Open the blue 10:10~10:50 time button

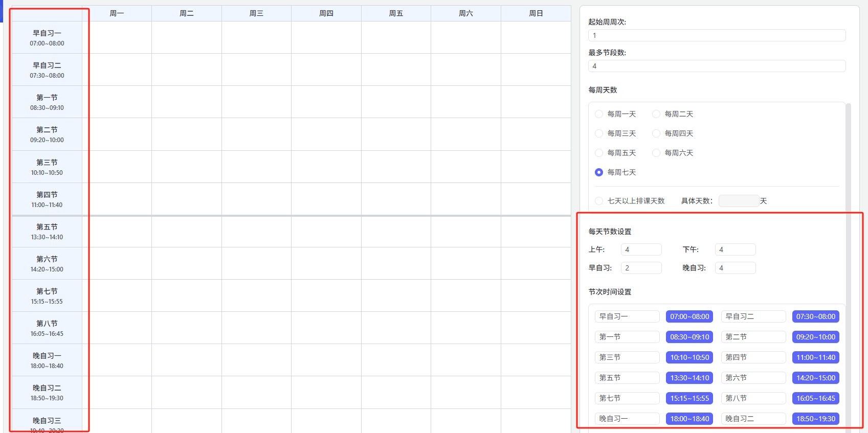pyautogui.click(x=689, y=357)
